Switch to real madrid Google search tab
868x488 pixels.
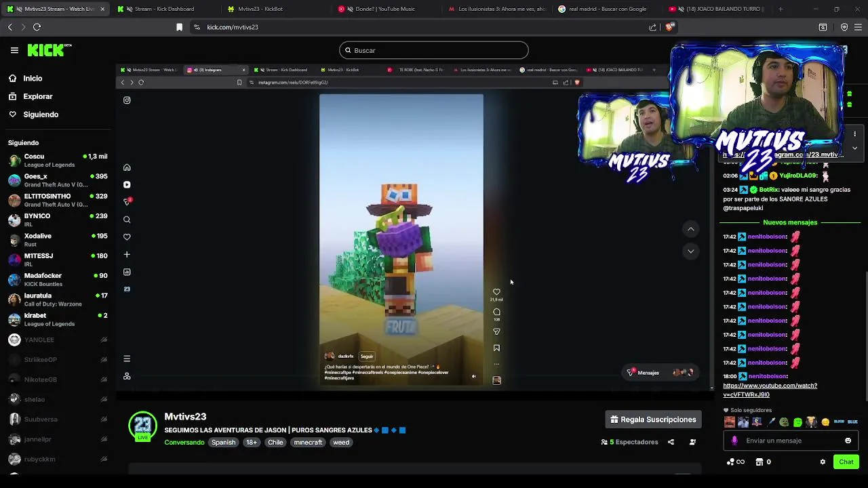606,9
